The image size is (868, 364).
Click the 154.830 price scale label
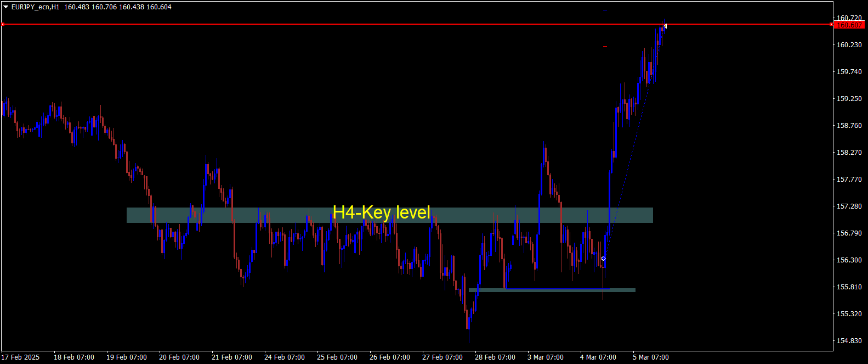click(x=849, y=341)
